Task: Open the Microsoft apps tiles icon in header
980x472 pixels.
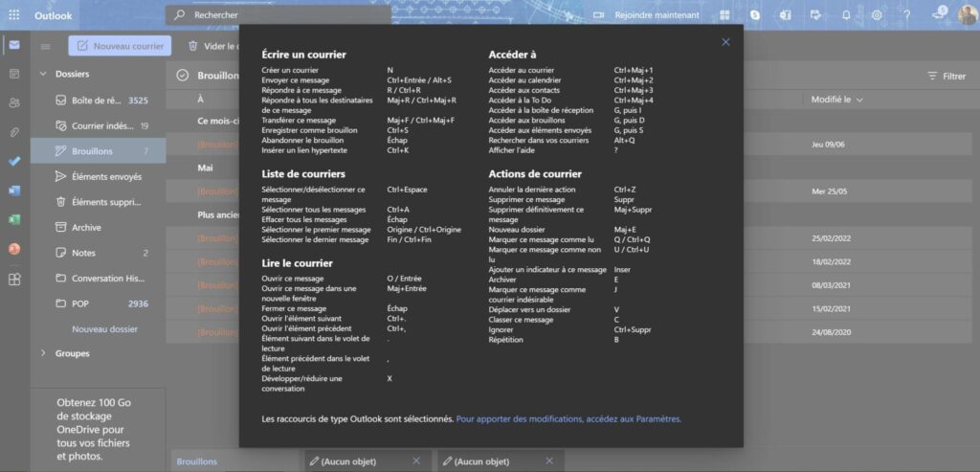Action: pyautogui.click(x=725, y=15)
